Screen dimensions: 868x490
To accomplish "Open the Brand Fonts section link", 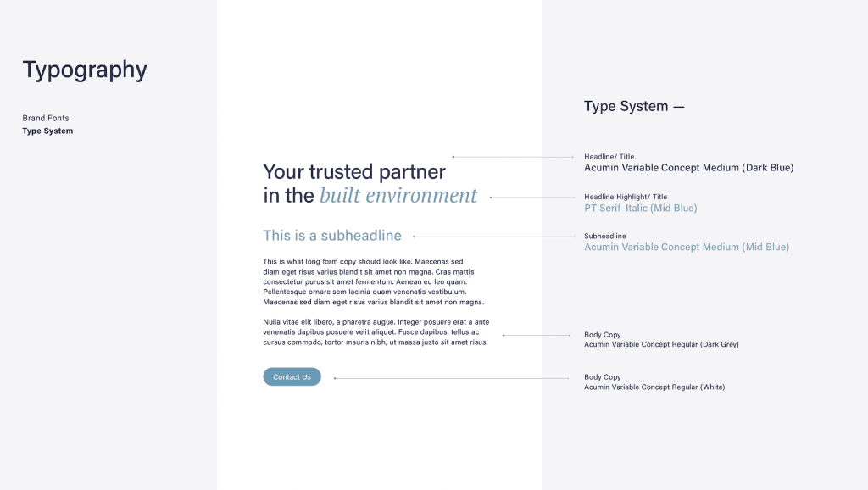I will [x=46, y=118].
